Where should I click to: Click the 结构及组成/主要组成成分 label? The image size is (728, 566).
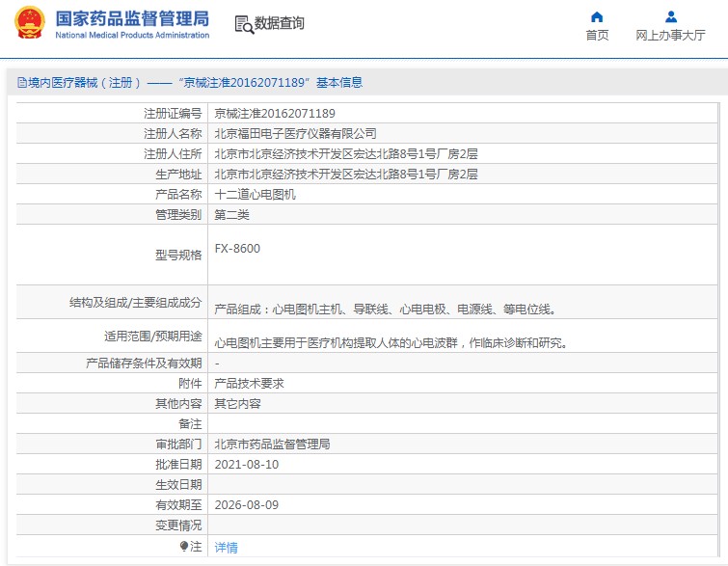coord(136,303)
